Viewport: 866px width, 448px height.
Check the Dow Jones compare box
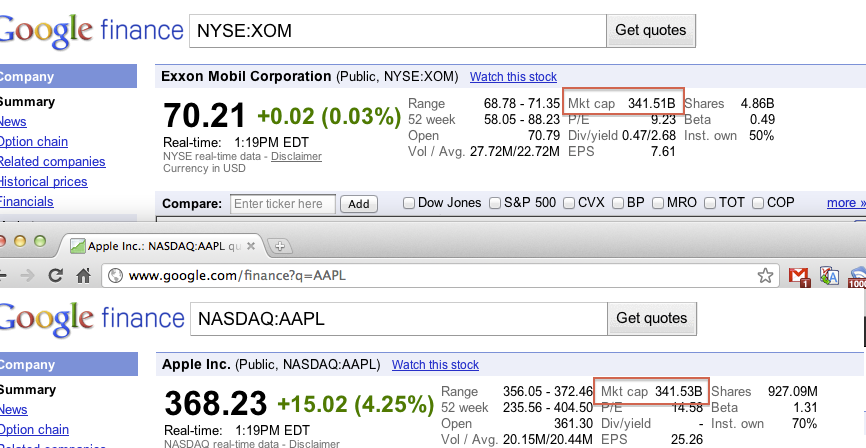(x=408, y=203)
